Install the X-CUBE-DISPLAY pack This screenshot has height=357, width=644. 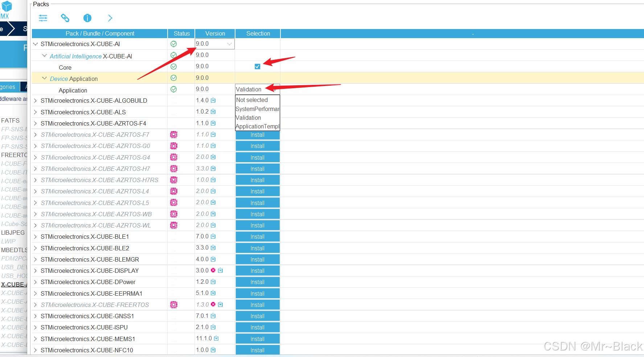click(x=258, y=271)
